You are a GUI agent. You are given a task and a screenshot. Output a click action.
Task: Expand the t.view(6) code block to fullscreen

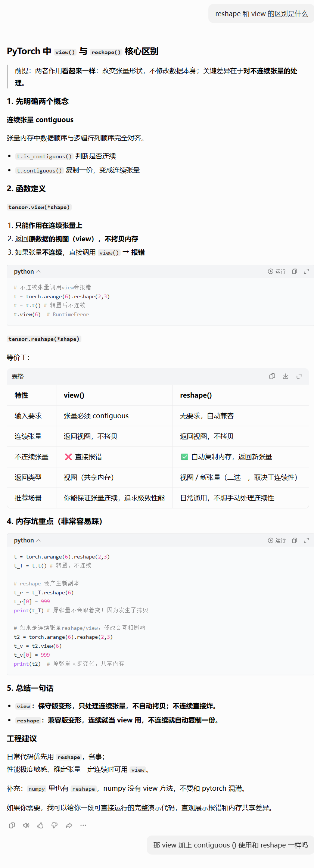307,271
